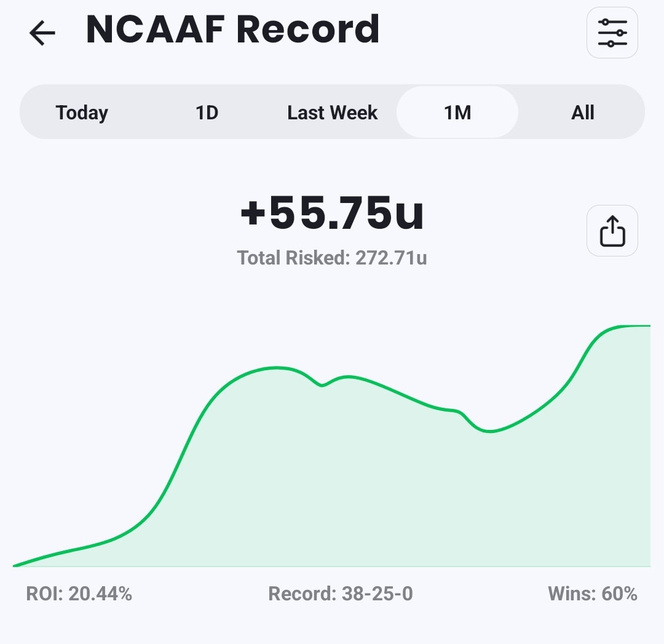Switch profit view by tapping Today
The image size is (664, 644).
82,112
